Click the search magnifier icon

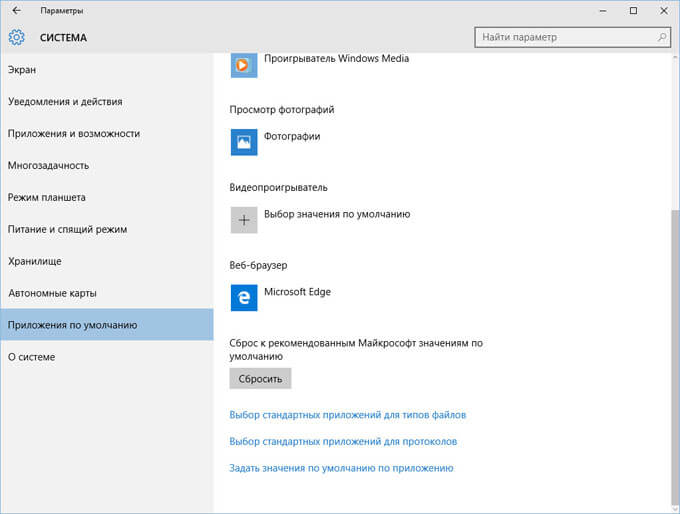click(660, 37)
